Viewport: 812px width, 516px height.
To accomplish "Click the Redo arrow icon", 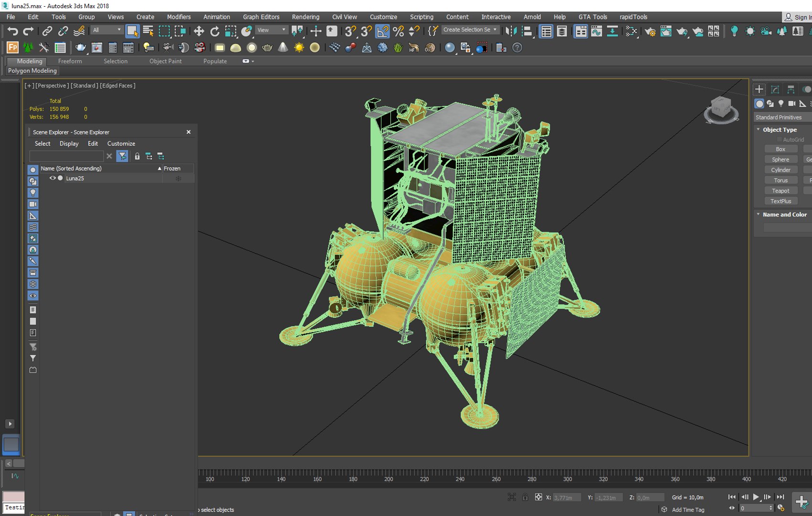I will tap(29, 31).
